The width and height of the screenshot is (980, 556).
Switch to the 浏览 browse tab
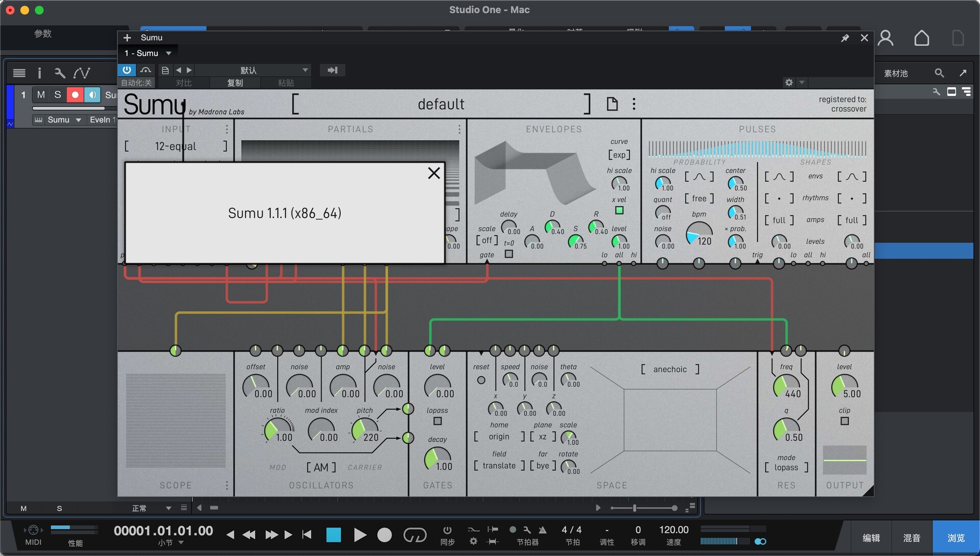pos(955,538)
